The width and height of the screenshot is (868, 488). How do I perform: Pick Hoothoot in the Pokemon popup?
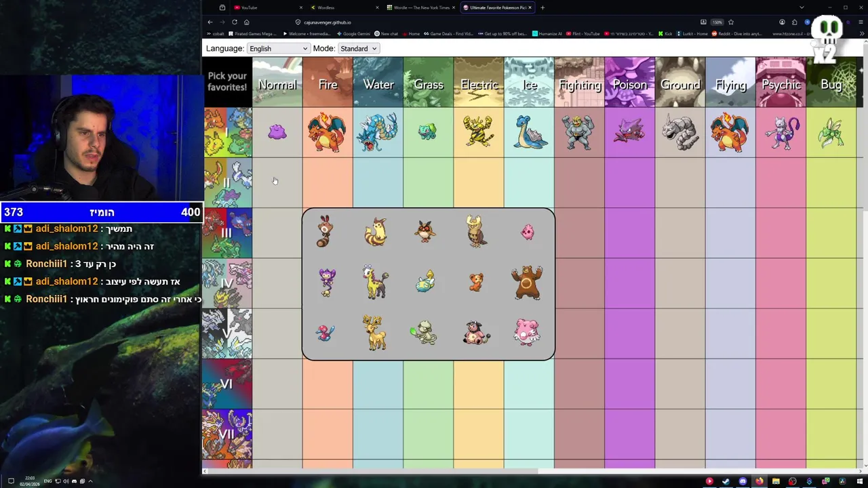coord(426,232)
